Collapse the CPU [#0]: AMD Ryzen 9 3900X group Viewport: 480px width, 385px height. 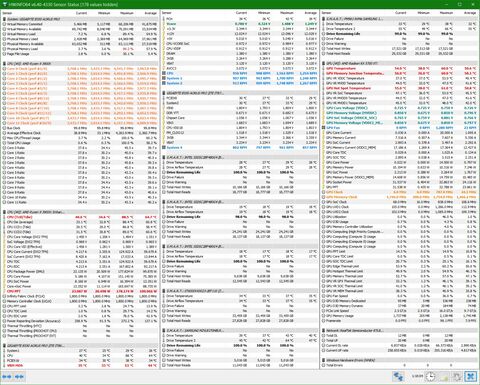(80, 63)
